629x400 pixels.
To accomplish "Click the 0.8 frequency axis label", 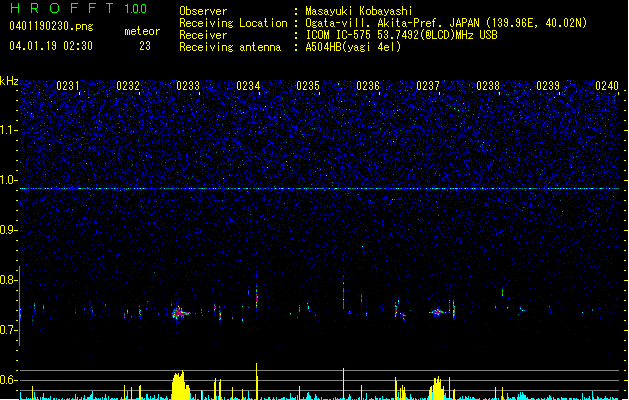I will pos(8,280).
